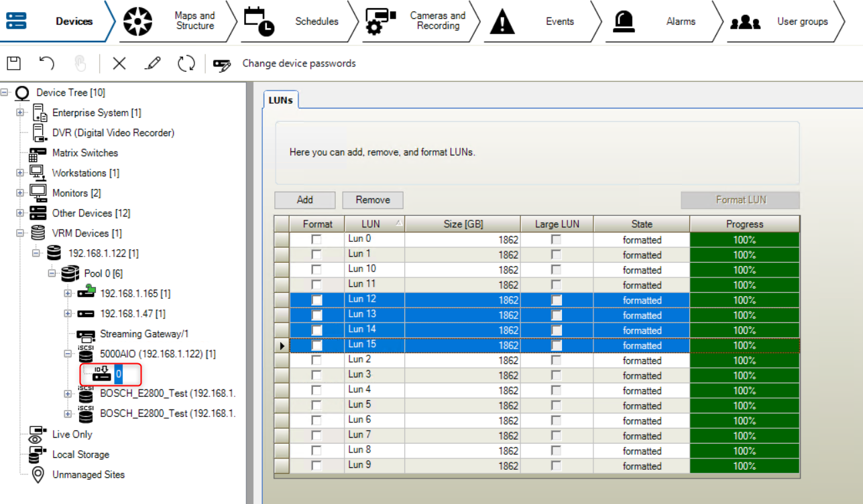Viewport: 863px width, 504px height.
Task: Click the Rename pencil icon
Action: tap(153, 64)
